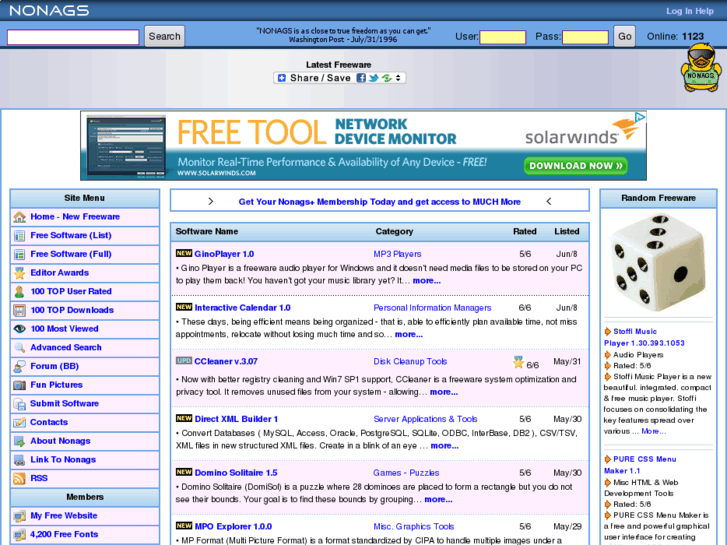This screenshot has height=545, width=727.
Task: Open Free Software (List) menu item
Action: (71, 235)
